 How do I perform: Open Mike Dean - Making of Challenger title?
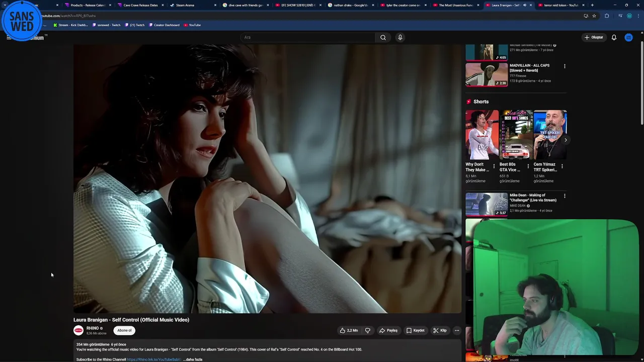pos(533,198)
